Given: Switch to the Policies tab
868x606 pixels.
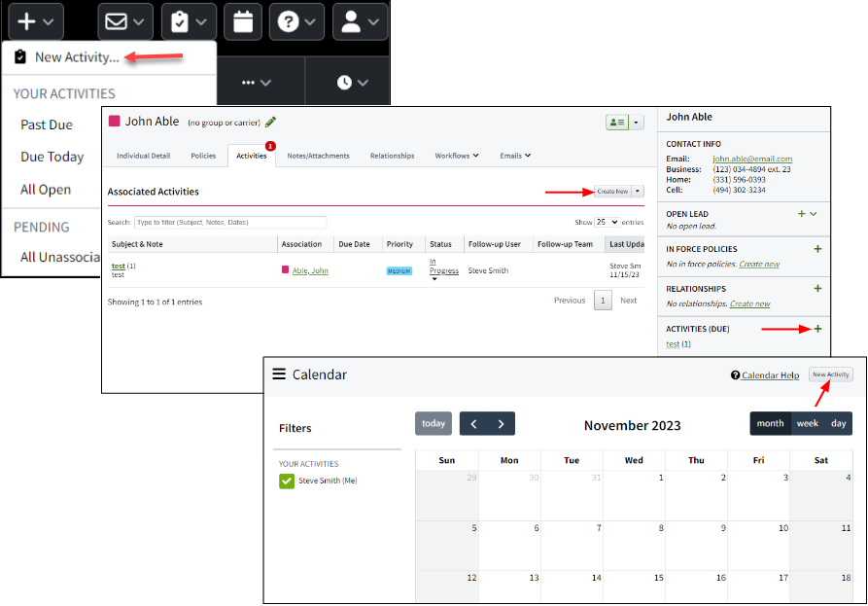Looking at the screenshot, I should (203, 156).
